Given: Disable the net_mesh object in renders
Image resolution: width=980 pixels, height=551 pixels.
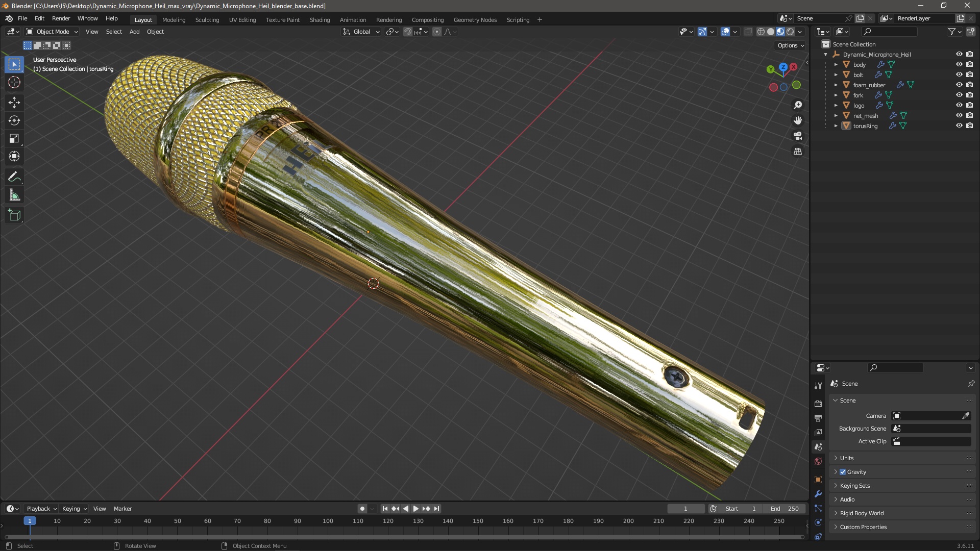Looking at the screenshot, I should pyautogui.click(x=970, y=115).
